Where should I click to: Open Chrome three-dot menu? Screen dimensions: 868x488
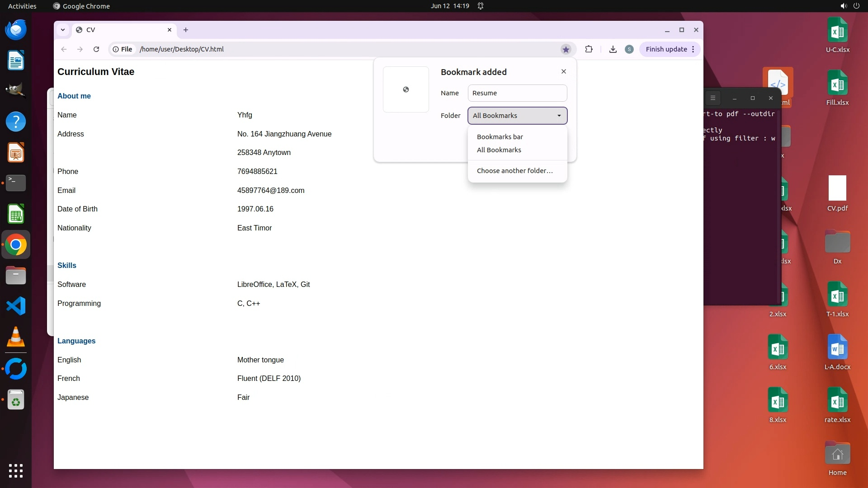pyautogui.click(x=693, y=49)
